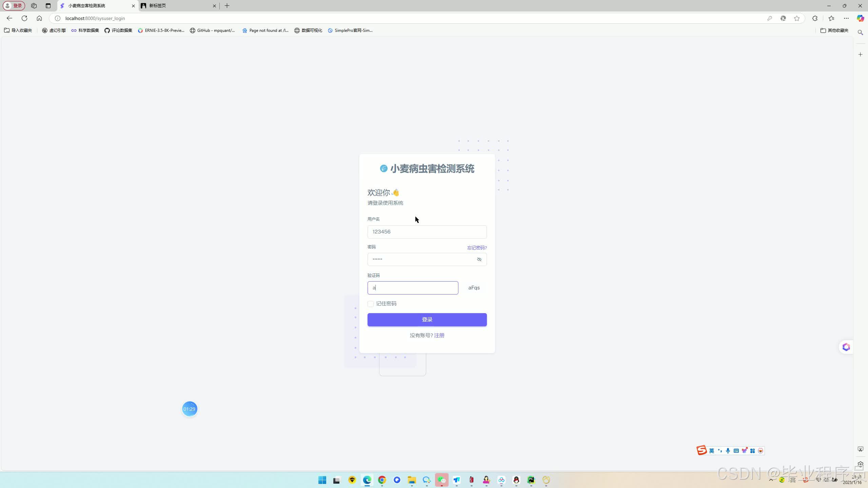868x488 pixels.
Task: Open the browser Extensions icon
Action: (815, 18)
